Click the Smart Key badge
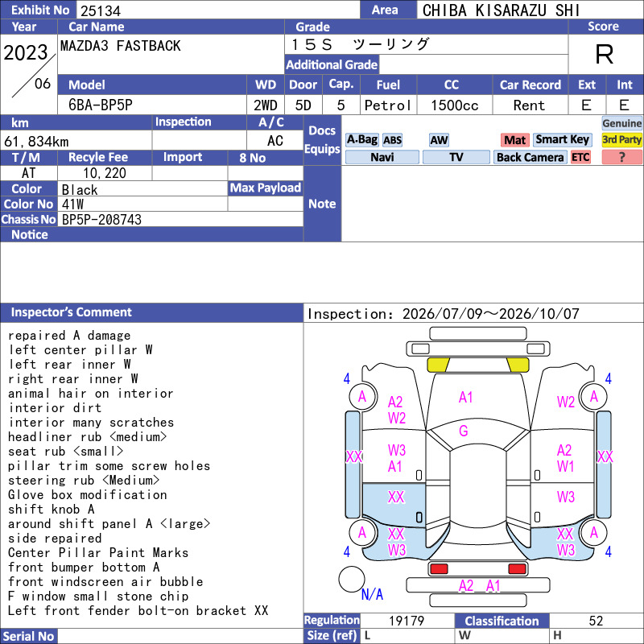The width and height of the screenshot is (644, 644). [x=562, y=140]
